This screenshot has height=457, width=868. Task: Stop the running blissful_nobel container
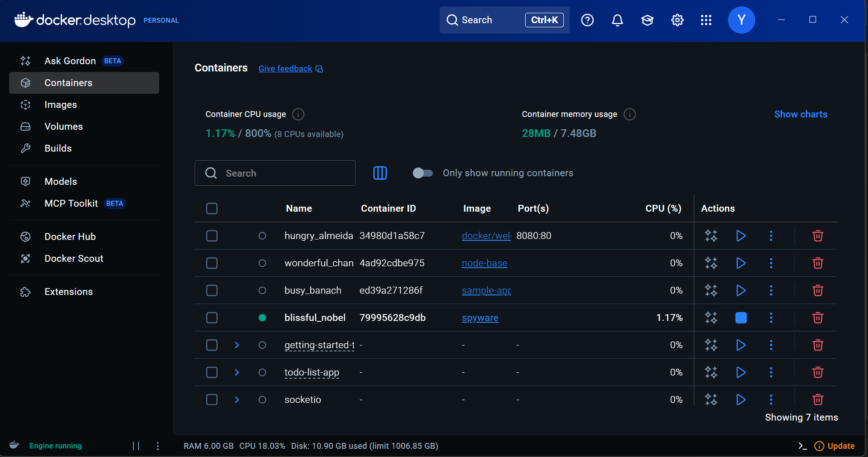(x=741, y=318)
